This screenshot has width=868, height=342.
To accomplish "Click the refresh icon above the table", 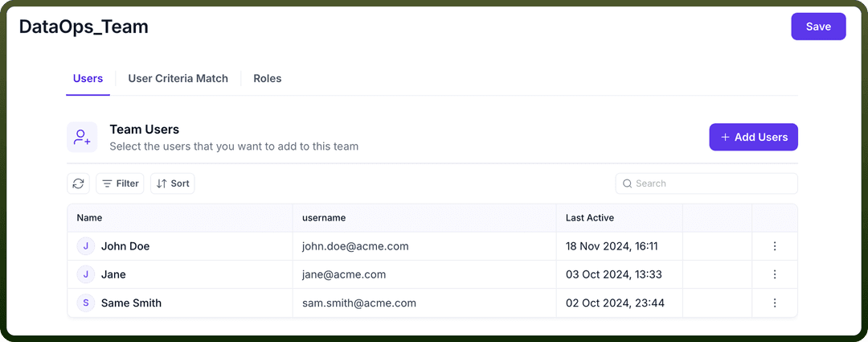I will (78, 183).
